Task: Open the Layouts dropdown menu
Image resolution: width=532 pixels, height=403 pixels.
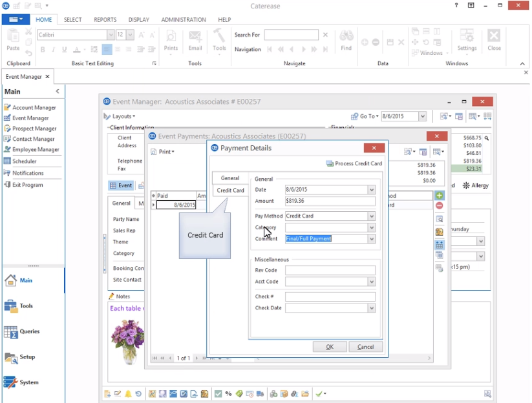Action: (120, 116)
